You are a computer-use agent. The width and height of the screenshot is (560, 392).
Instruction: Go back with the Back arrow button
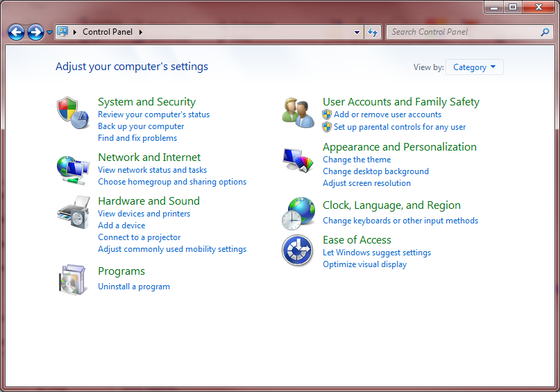click(x=16, y=33)
